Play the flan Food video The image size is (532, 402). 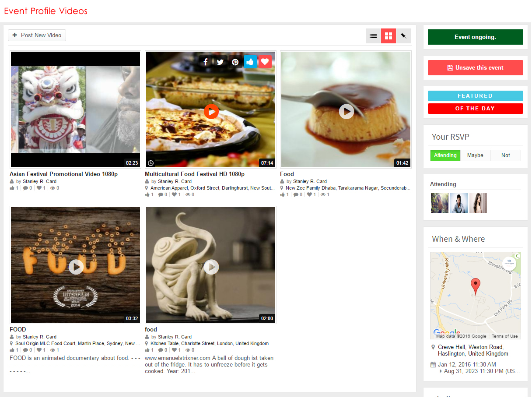click(346, 111)
